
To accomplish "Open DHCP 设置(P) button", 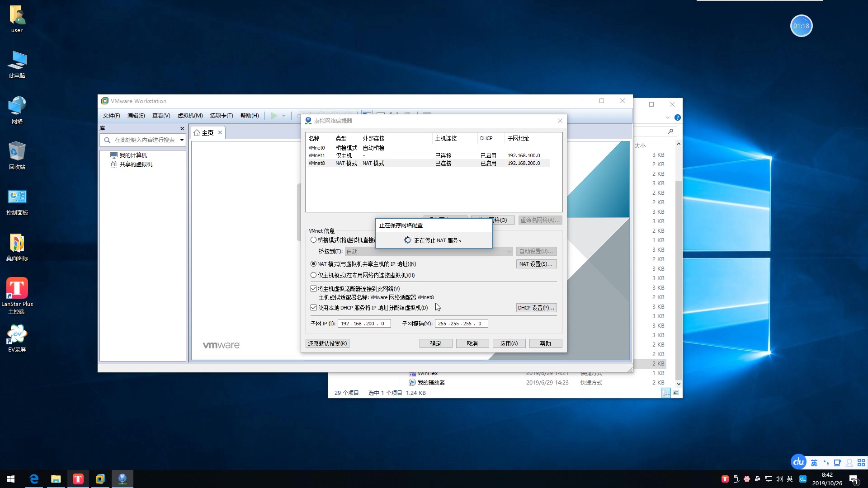I will [x=536, y=308].
